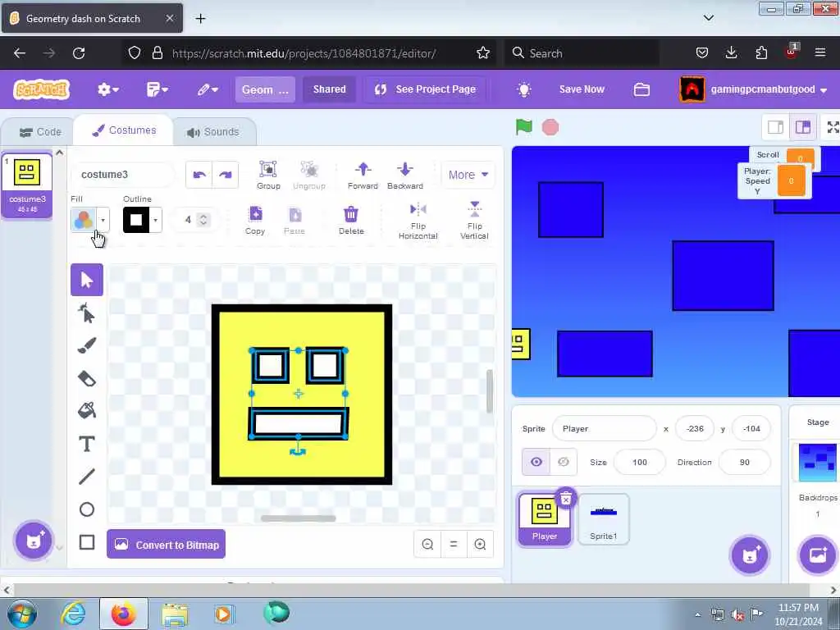Show the sprite with eye icon
Image resolution: width=840 pixels, height=630 pixels.
[536, 462]
